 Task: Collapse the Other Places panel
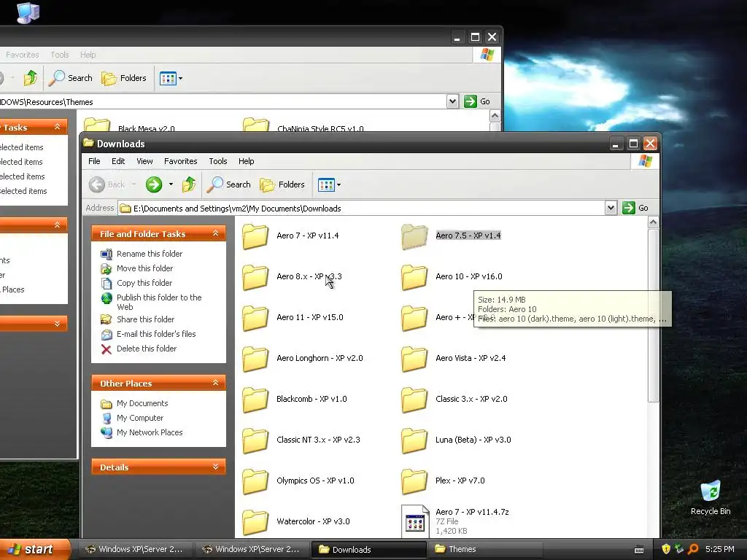(x=215, y=383)
